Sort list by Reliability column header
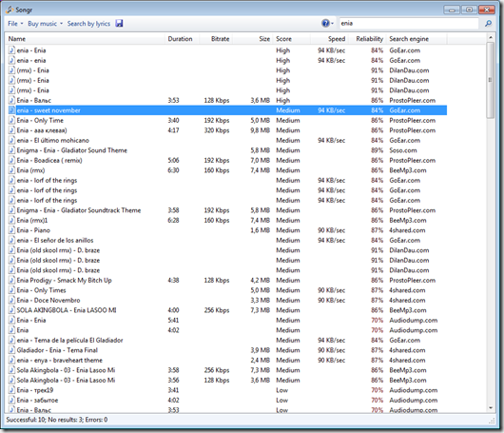The height and width of the screenshot is (433, 504). [x=367, y=39]
